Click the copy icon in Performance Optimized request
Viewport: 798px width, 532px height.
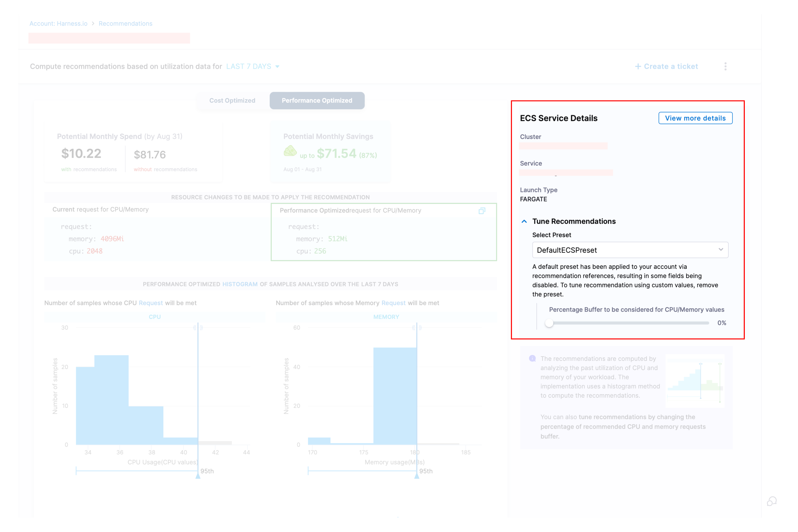coord(482,211)
